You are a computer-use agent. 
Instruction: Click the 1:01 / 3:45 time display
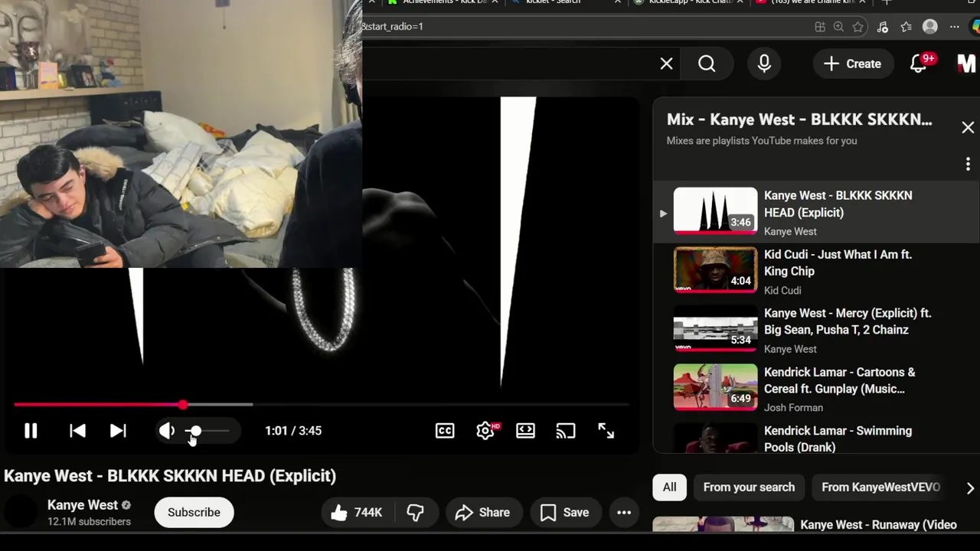pos(293,431)
